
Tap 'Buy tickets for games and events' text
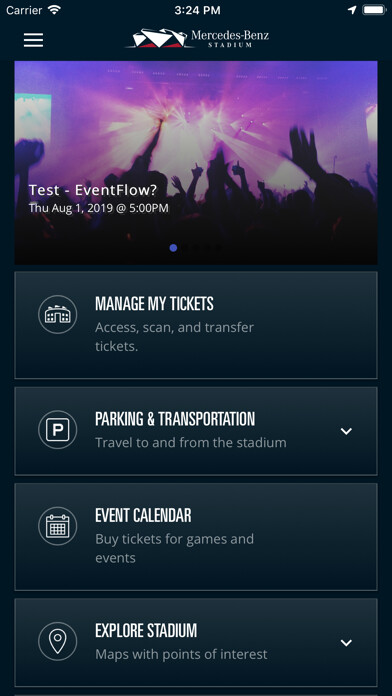pyautogui.click(x=174, y=548)
